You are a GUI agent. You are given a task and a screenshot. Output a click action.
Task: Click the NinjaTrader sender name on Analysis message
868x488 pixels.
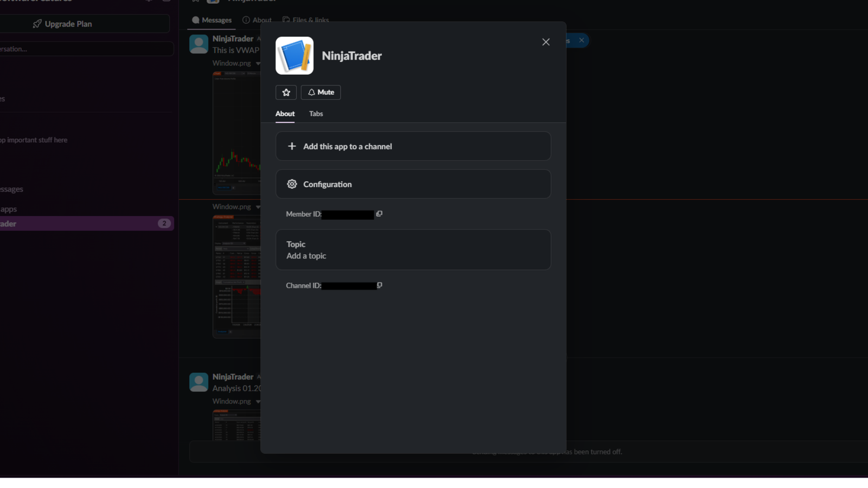click(233, 377)
